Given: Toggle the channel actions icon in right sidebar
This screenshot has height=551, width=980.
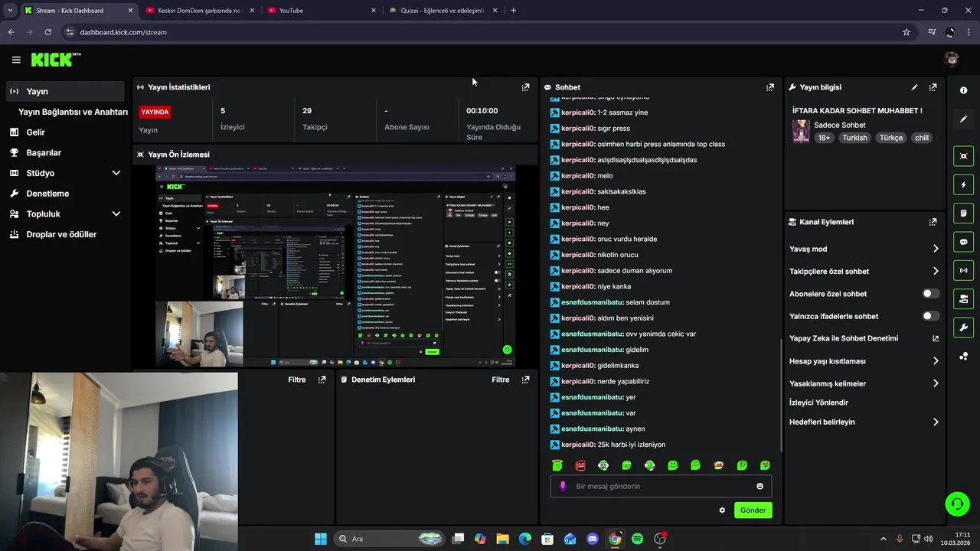Looking at the screenshot, I should (963, 298).
